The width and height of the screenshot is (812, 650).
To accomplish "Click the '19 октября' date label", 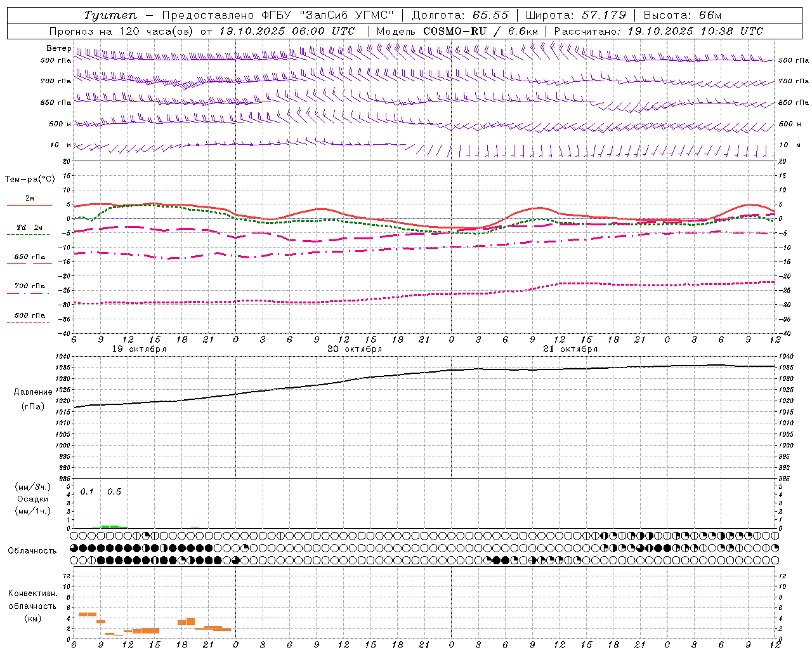I will point(139,349).
